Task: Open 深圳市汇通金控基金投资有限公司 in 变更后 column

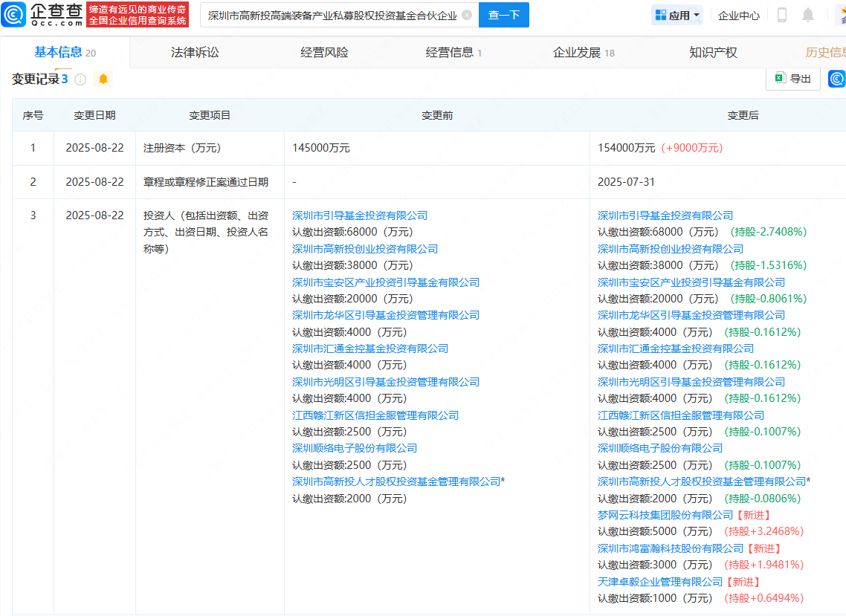Action: 676,349
